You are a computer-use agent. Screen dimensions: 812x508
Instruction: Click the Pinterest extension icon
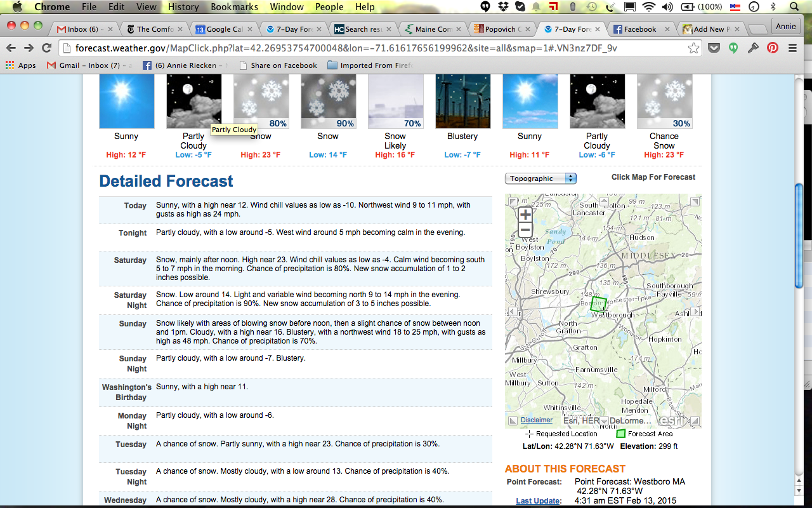[x=773, y=48]
